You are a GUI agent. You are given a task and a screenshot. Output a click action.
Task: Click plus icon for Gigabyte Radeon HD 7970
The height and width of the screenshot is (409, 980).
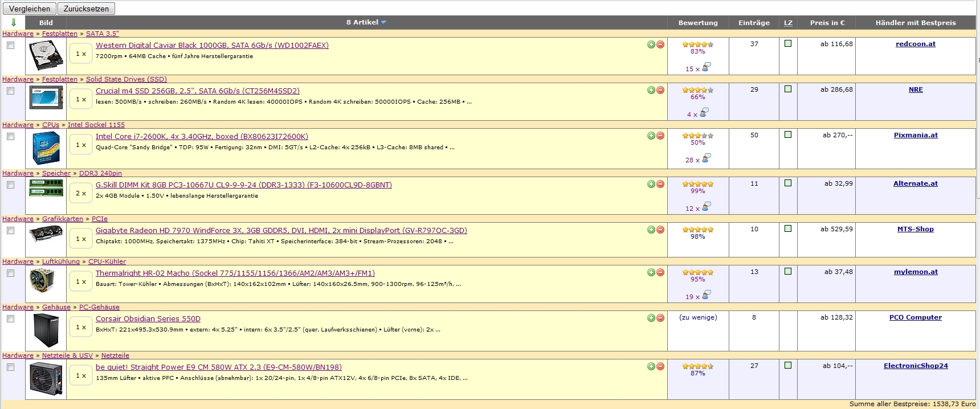651,230
